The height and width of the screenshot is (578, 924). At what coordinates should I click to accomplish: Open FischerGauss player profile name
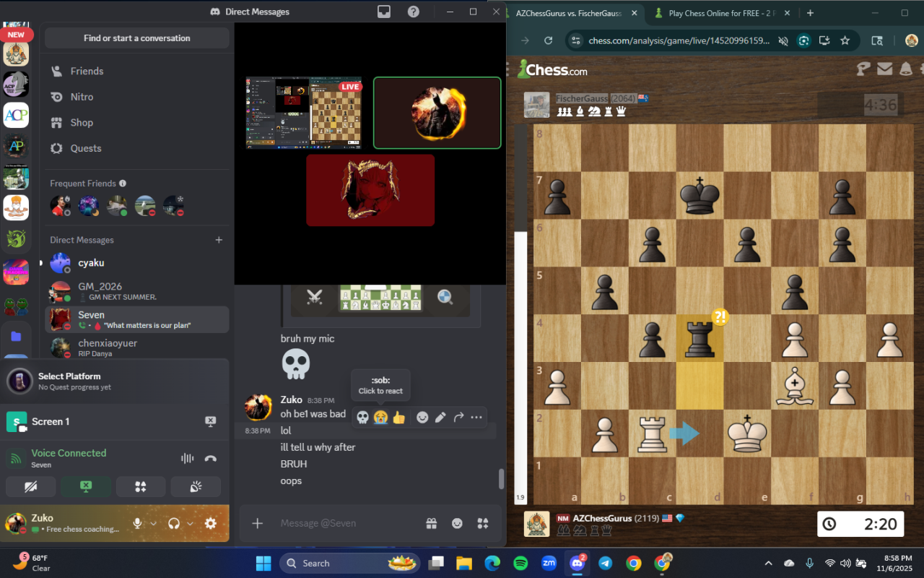coord(582,98)
